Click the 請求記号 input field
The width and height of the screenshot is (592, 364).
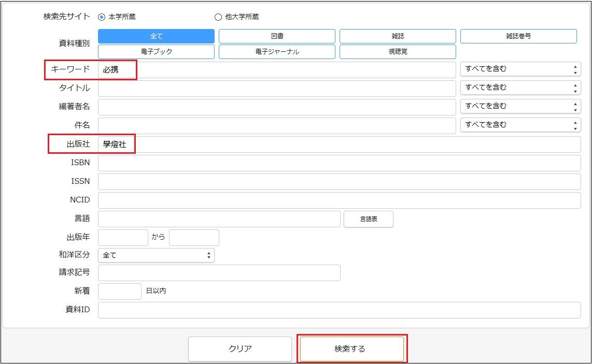(x=219, y=273)
